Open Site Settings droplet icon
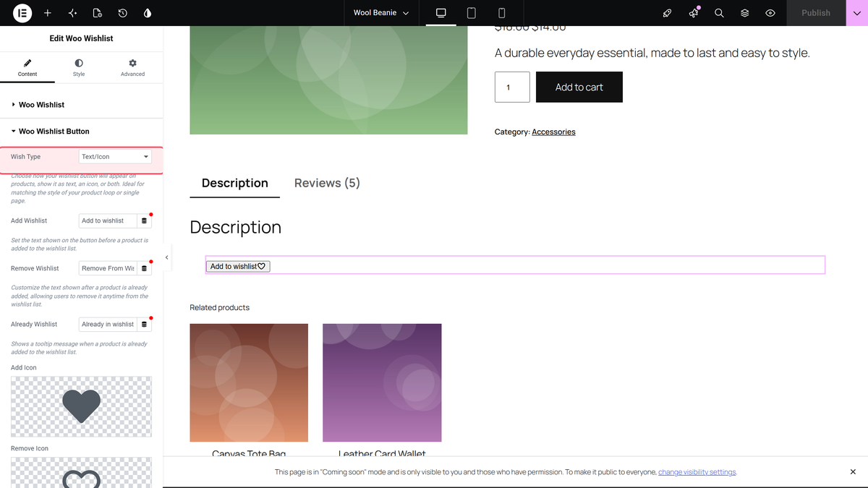Viewport: 868px width, 488px height. pos(148,13)
